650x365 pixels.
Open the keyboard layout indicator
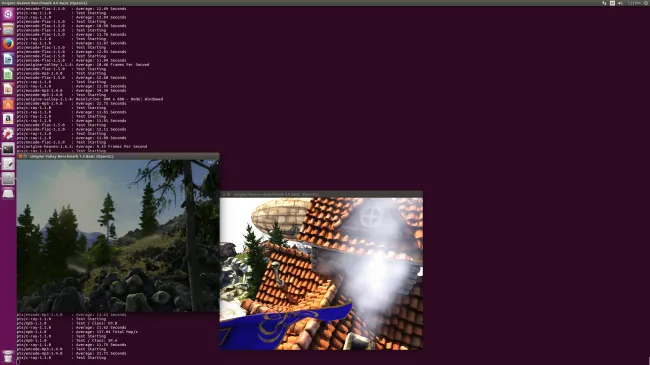click(612, 3)
